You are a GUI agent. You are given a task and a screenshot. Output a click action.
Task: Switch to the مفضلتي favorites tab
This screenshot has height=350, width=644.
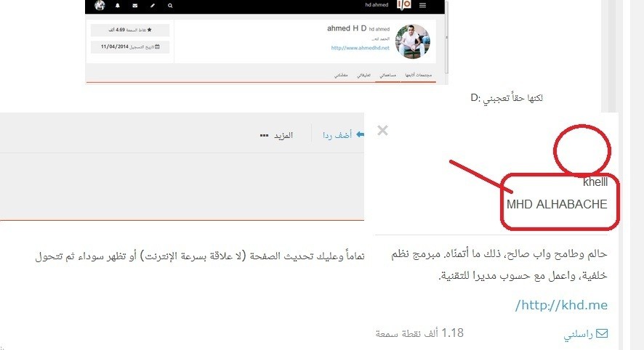341,75
